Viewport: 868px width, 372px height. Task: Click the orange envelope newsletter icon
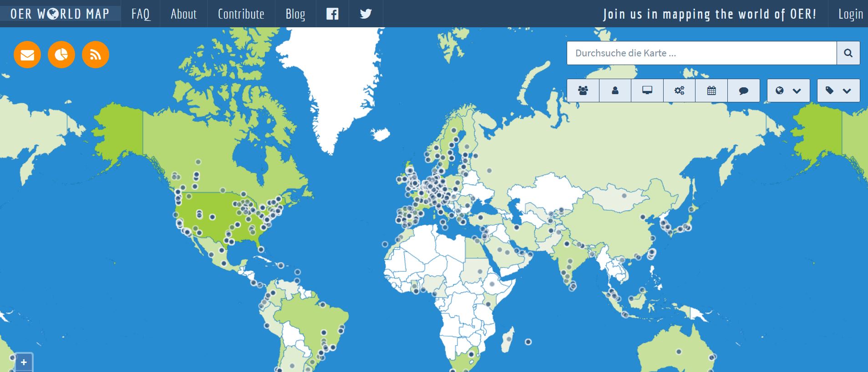[x=27, y=55]
